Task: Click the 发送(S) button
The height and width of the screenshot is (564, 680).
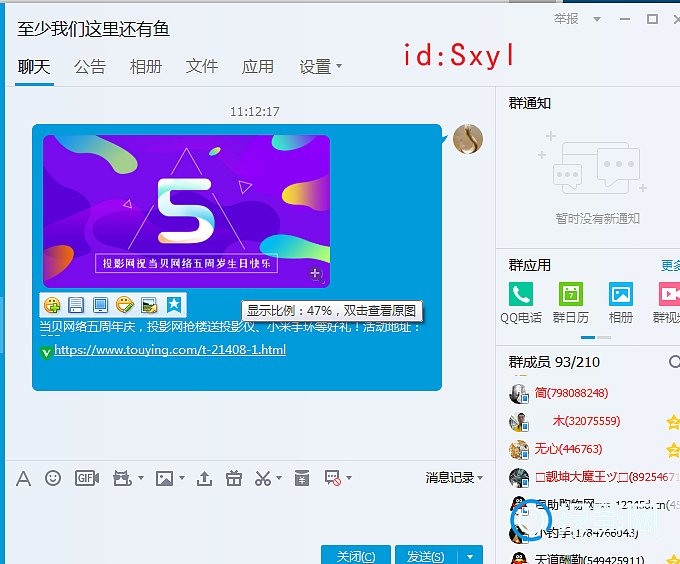Action: [x=426, y=555]
